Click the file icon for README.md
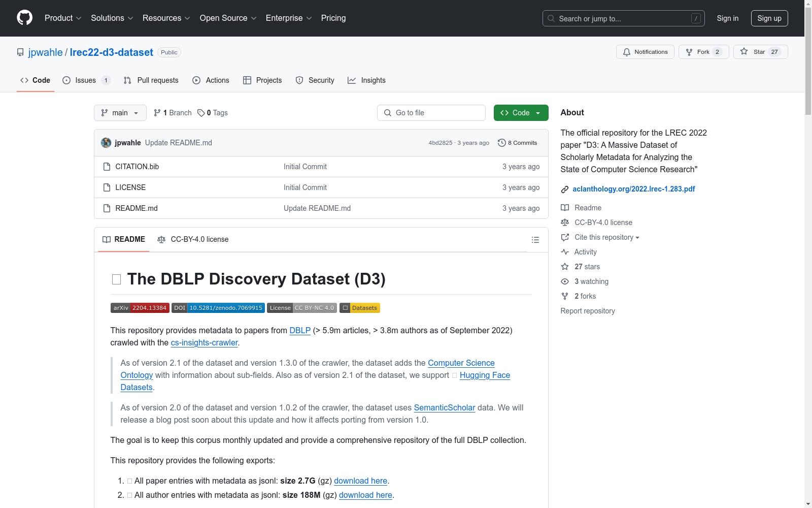The height and width of the screenshot is (508, 812). [x=107, y=208]
